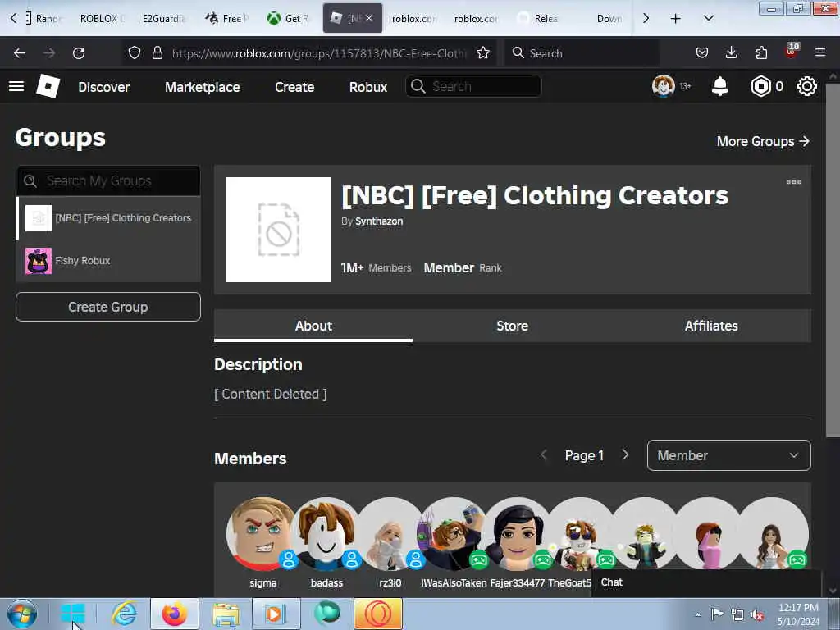The height and width of the screenshot is (630, 840).
Task: Open the Windows Start orb
Action: pyautogui.click(x=22, y=614)
